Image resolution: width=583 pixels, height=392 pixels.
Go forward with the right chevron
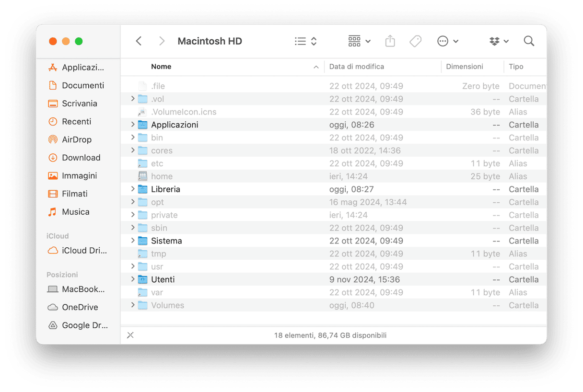click(162, 41)
